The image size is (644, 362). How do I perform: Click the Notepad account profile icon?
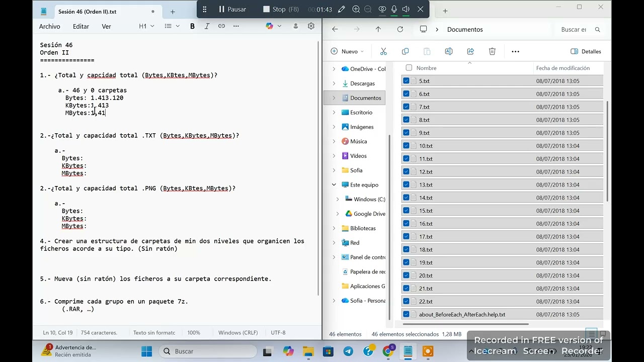[296, 26]
